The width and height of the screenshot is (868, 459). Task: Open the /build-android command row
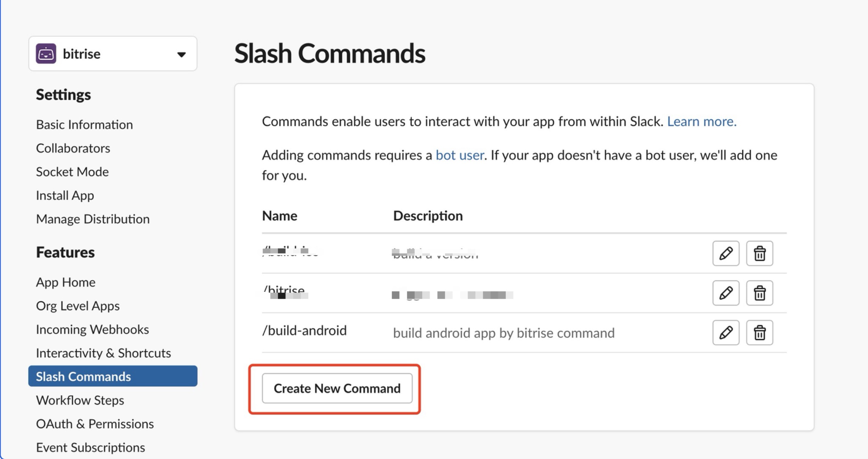524,333
